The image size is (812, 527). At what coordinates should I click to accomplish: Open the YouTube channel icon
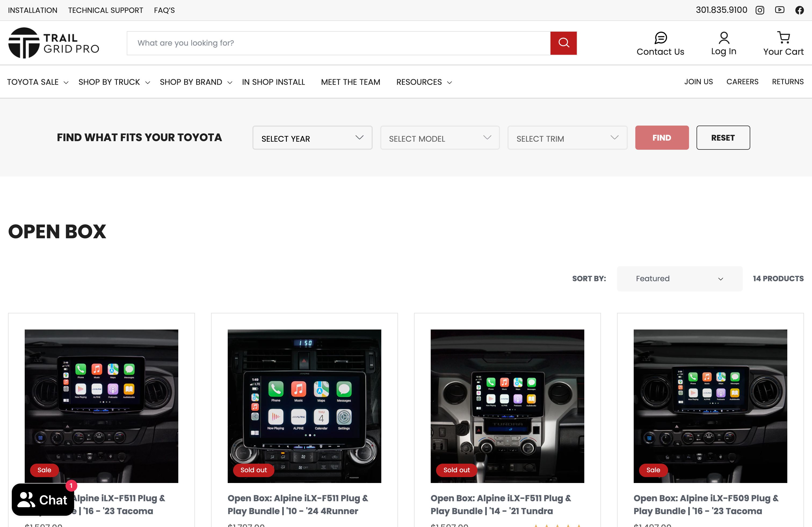pyautogui.click(x=780, y=10)
